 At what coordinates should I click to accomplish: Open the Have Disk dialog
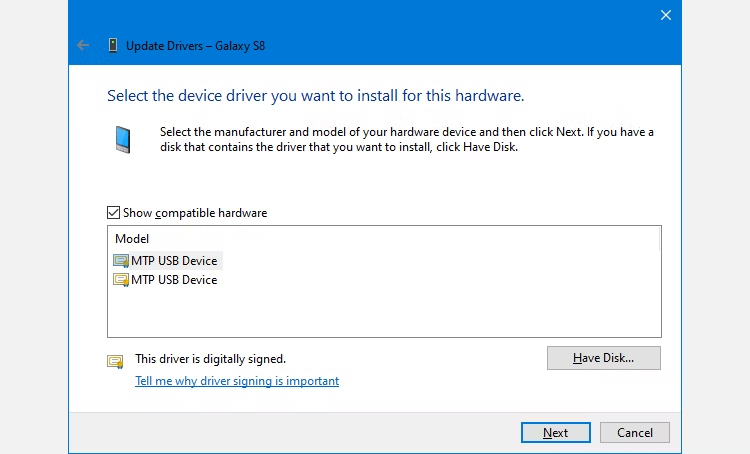click(603, 358)
